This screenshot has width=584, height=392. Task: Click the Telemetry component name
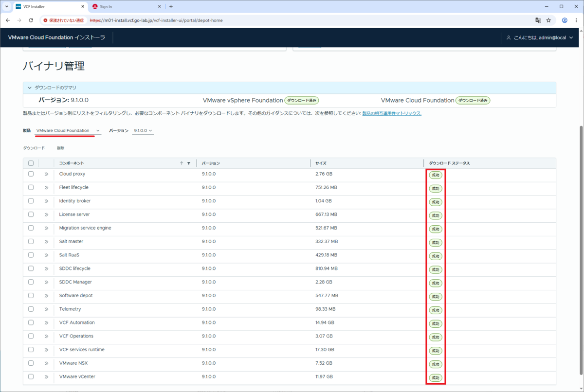70,309
